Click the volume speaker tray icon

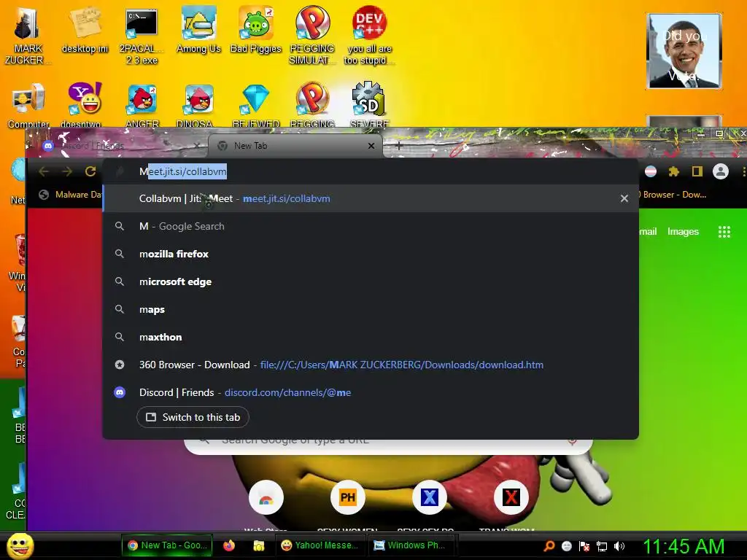pos(619,546)
